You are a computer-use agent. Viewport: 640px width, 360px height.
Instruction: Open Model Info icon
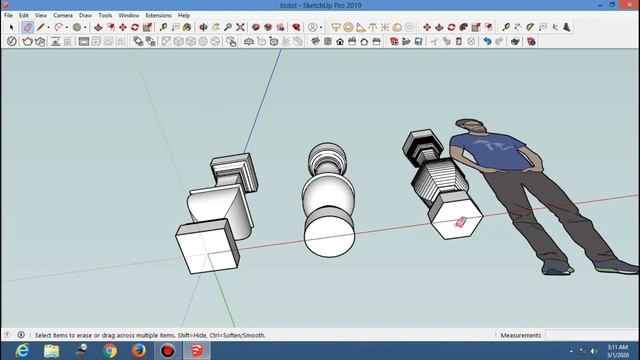pos(531,41)
